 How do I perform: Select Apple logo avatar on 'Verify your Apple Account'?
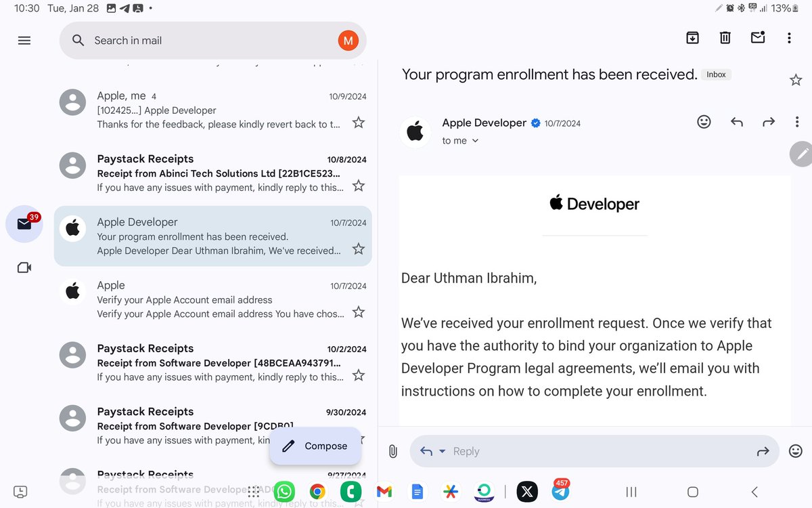pyautogui.click(x=72, y=292)
